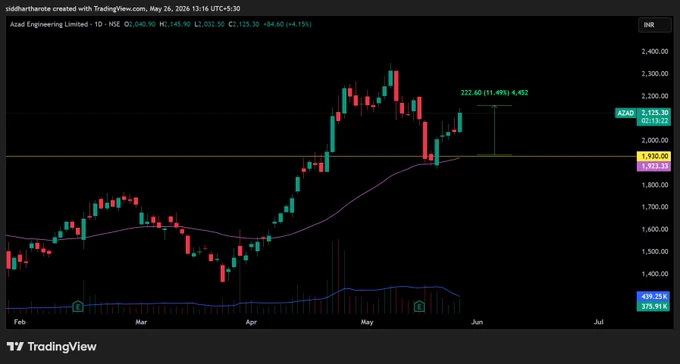Click the TradingView logo at the bottom
This screenshot has height=364, width=680.
51,346
